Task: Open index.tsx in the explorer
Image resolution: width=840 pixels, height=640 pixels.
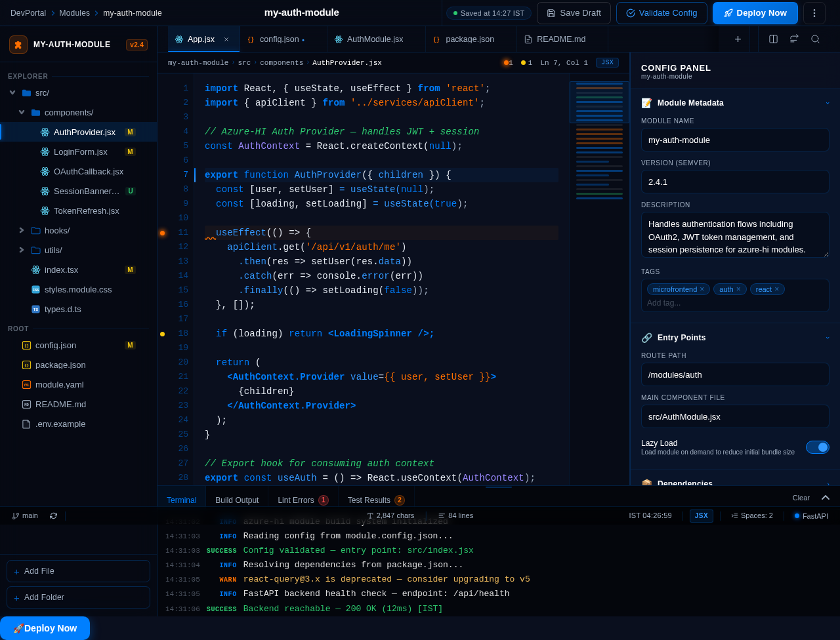Action: [79, 270]
